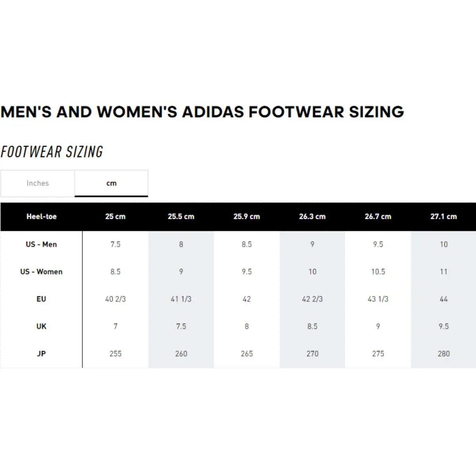Screen dimensions: 476x476
Task: Click the US Women size 10.5 cell
Action: 378,272
